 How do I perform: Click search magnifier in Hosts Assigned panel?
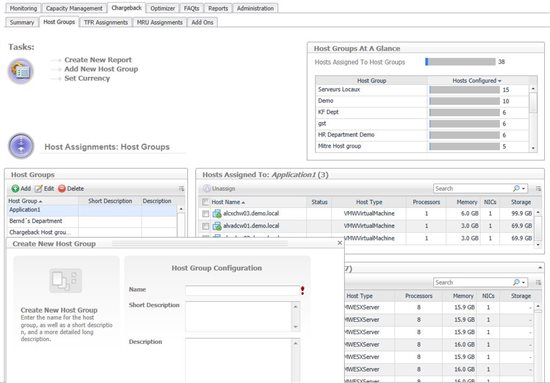(516, 189)
